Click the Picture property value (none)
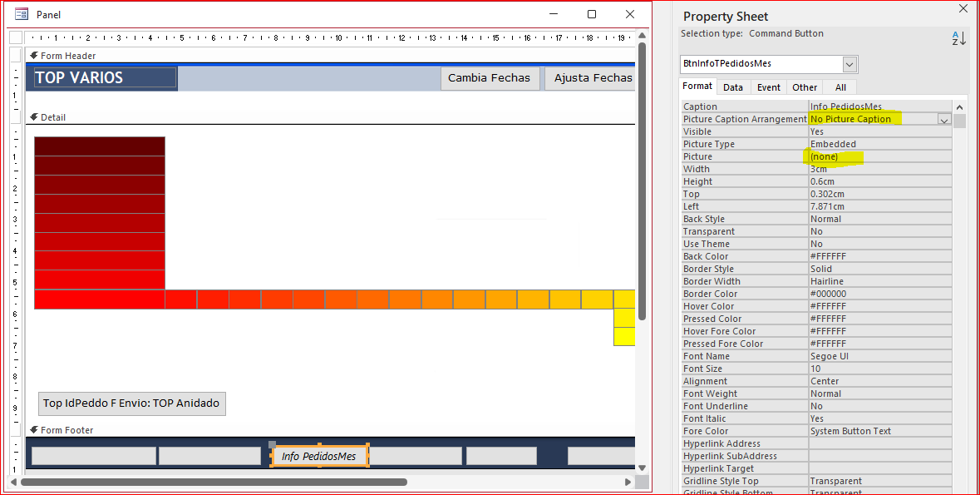The image size is (980, 495). click(880, 156)
